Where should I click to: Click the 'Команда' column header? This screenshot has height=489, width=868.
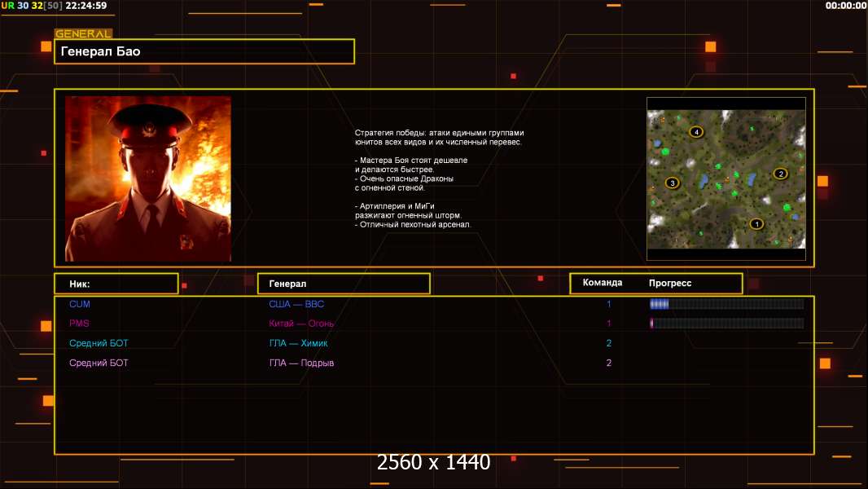603,283
